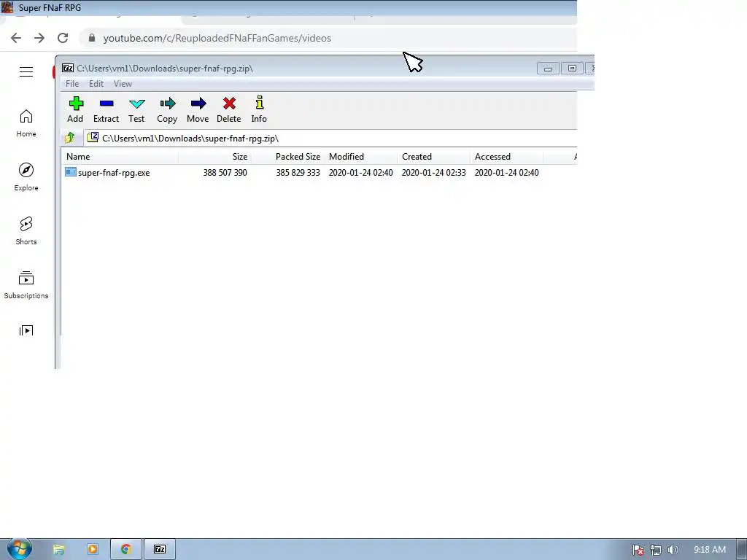Click the 7-Zip address path field
747x560 pixels.
(330, 138)
